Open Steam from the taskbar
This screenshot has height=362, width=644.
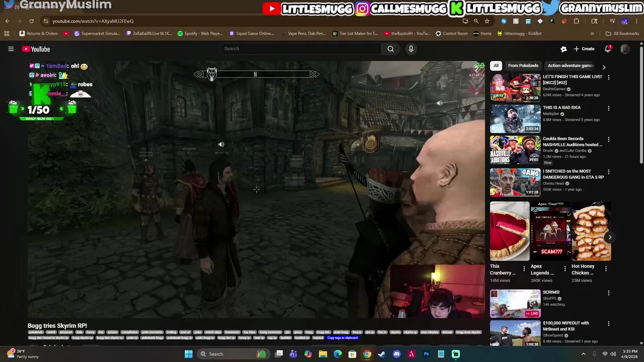(382, 354)
